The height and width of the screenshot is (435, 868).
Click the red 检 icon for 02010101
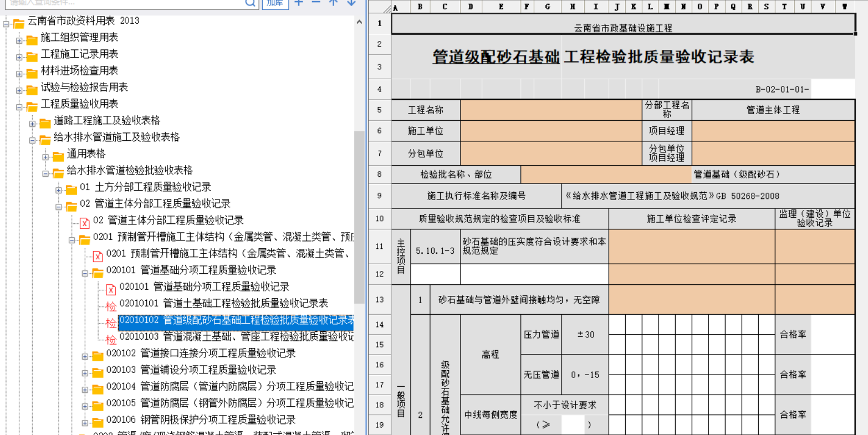(x=111, y=306)
